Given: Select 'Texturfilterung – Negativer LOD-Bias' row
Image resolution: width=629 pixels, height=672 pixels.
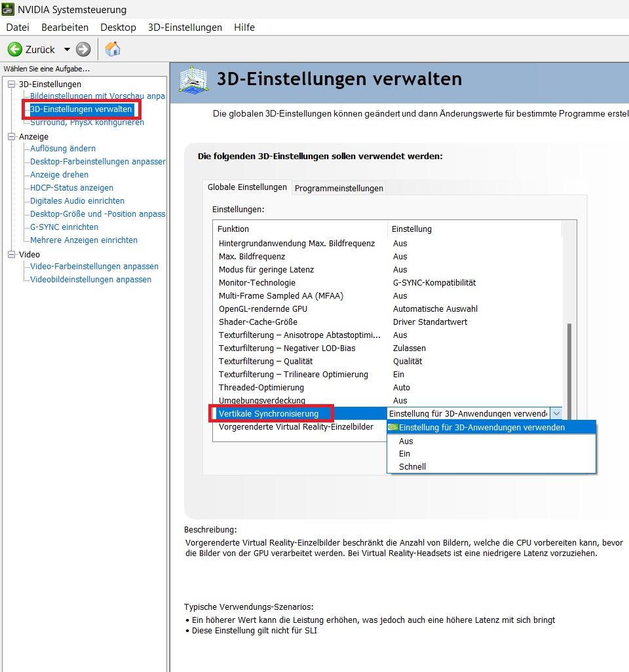Looking at the screenshot, I should [387, 348].
